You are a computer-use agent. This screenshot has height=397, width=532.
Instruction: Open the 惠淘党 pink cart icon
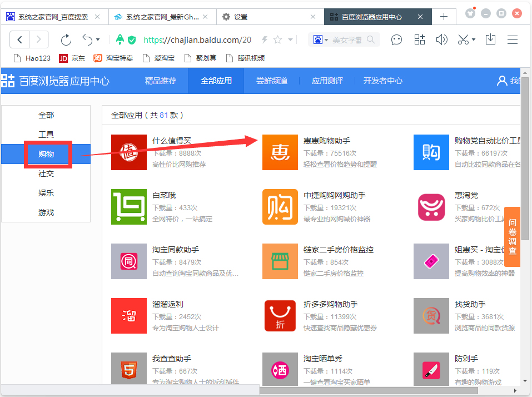pyautogui.click(x=431, y=207)
